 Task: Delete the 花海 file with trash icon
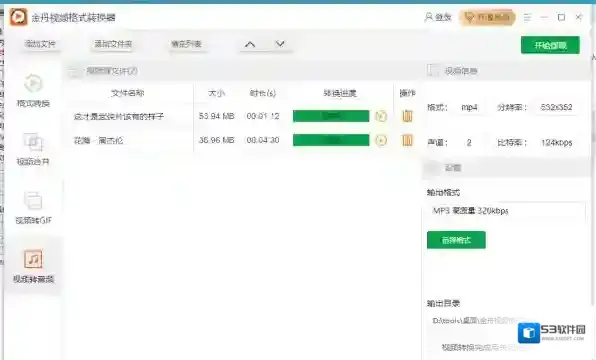point(407,140)
